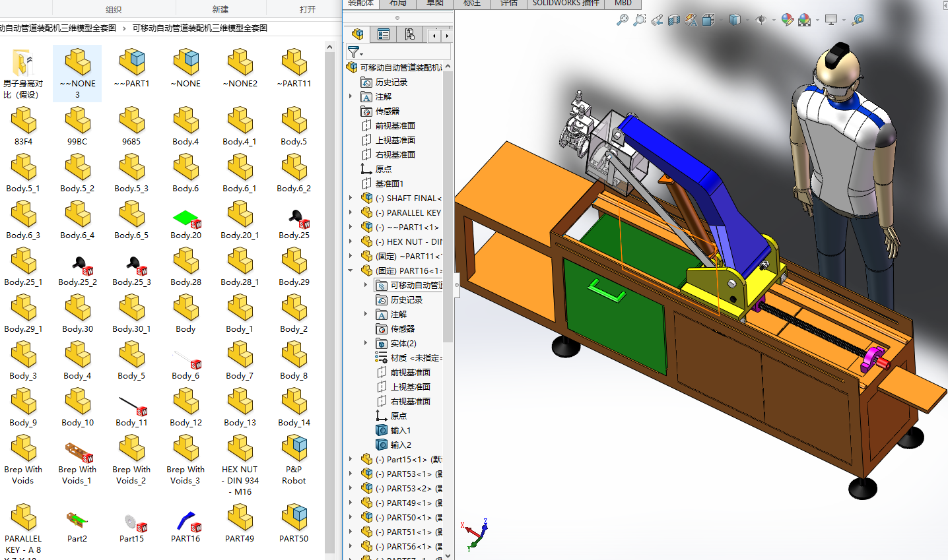Select the Body_11 part file thumbnail
The width and height of the screenshot is (948, 560).
(131, 412)
